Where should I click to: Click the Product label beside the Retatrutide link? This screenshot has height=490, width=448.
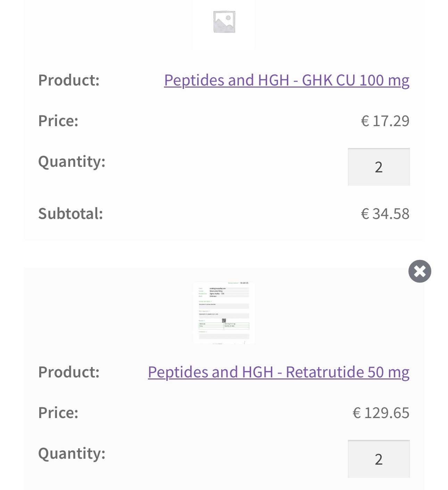click(x=69, y=372)
